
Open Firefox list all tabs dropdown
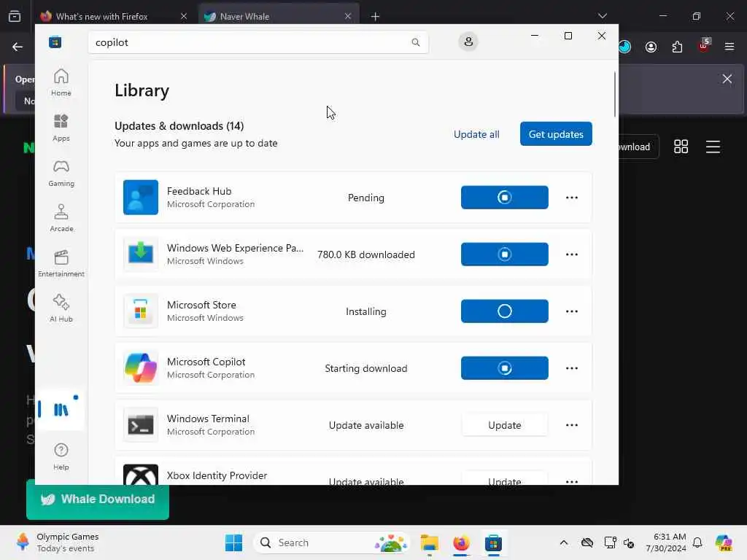coord(603,16)
